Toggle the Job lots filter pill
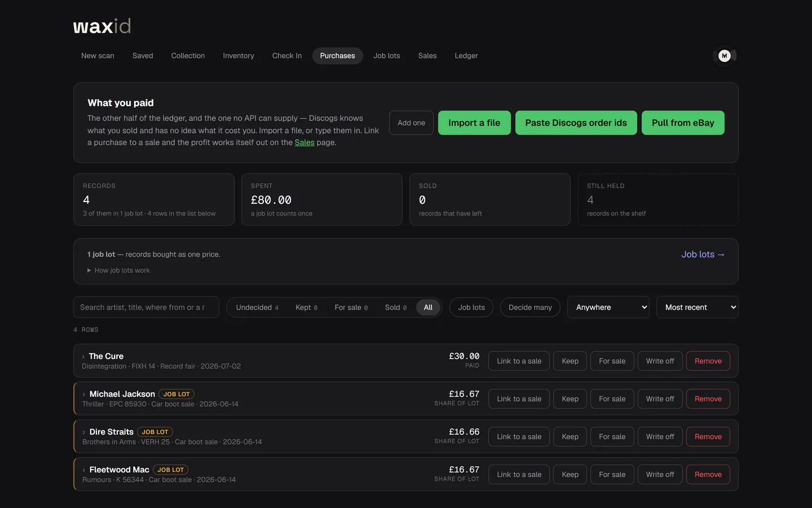This screenshot has width=812, height=508. click(471, 308)
